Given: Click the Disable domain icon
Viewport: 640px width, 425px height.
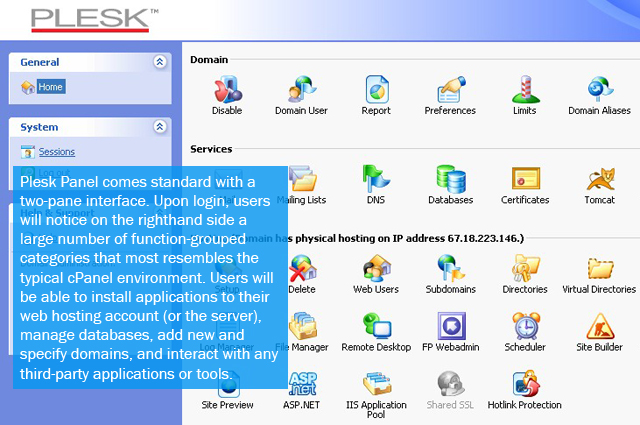Looking at the screenshot, I should [227, 91].
